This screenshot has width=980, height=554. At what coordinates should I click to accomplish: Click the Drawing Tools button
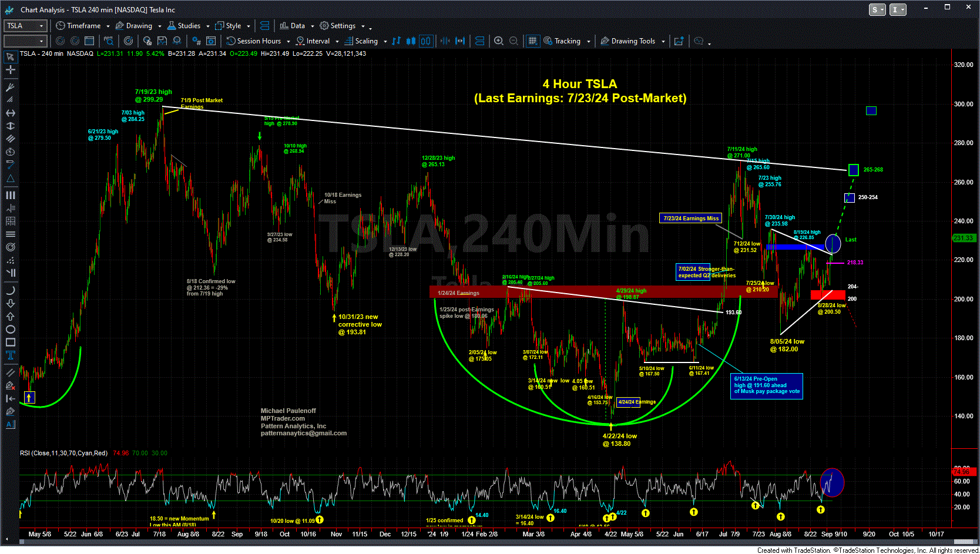coord(627,41)
